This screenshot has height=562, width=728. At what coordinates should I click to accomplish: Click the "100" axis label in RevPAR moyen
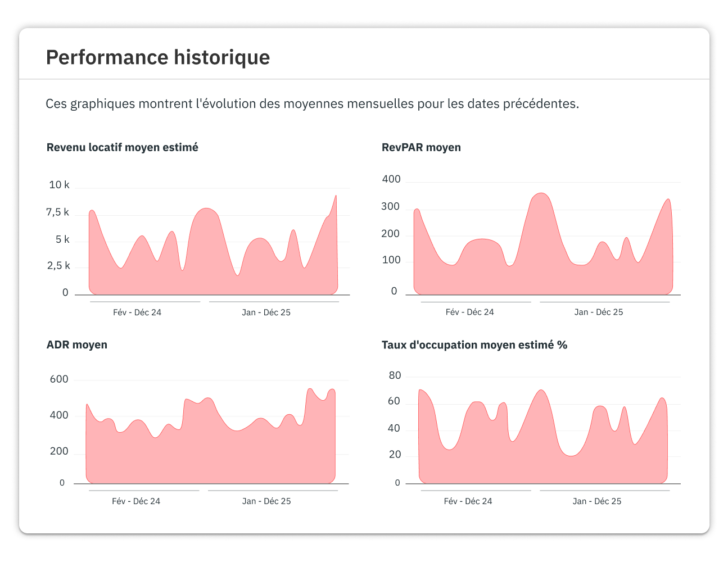[391, 260]
